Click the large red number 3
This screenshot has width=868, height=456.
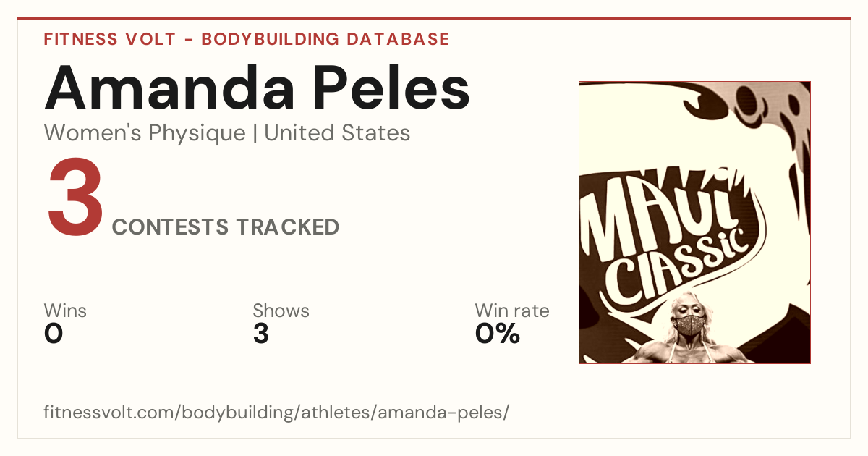click(75, 198)
